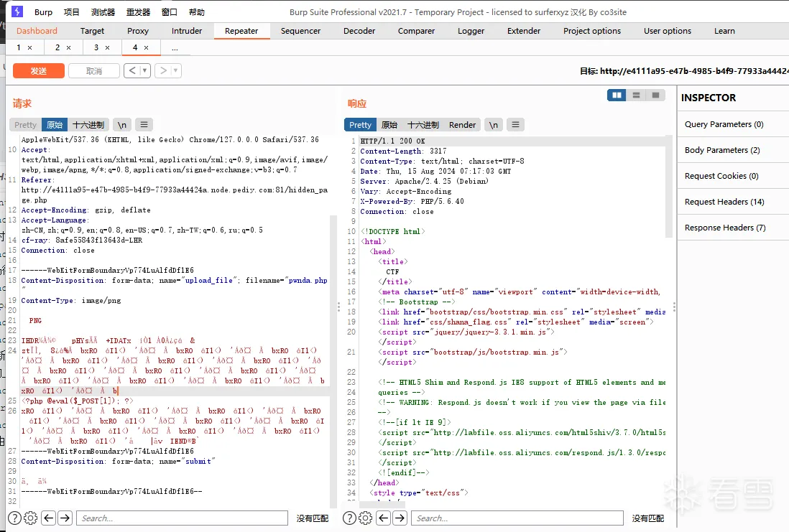The height and width of the screenshot is (532, 789).
Task: Go to next request with forward arrow
Action: coord(163,71)
